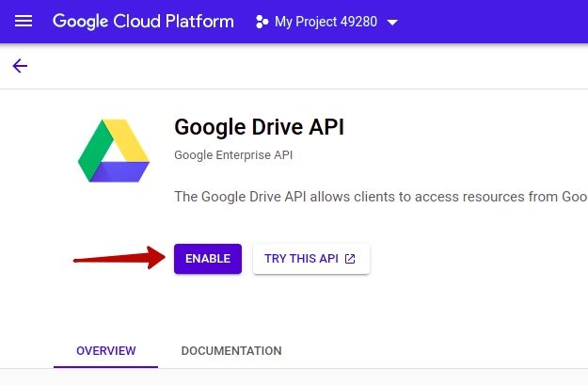Image resolution: width=588 pixels, height=385 pixels.
Task: Click the Google Drive API heading
Action: 259,127
